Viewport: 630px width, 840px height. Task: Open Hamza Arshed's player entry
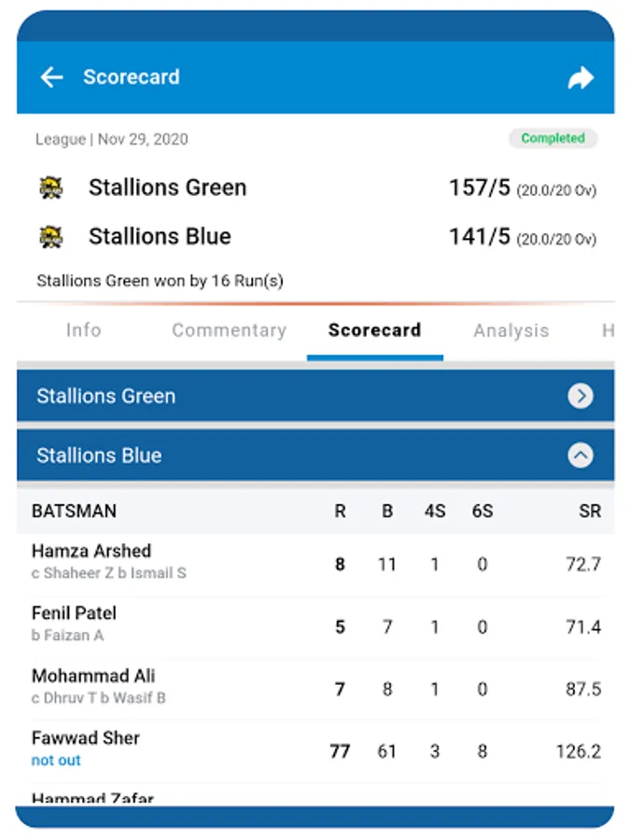91,552
